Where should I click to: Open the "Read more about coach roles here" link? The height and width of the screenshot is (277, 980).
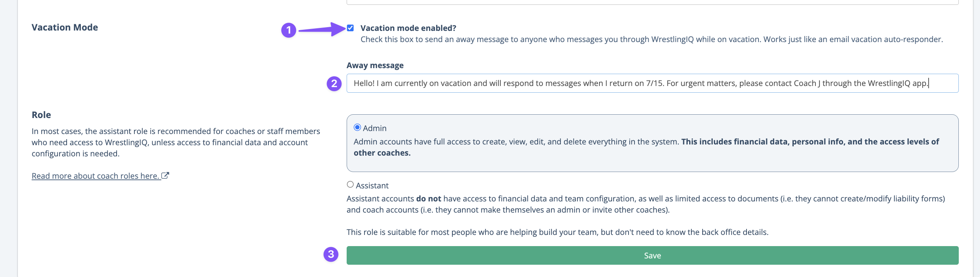point(95,176)
